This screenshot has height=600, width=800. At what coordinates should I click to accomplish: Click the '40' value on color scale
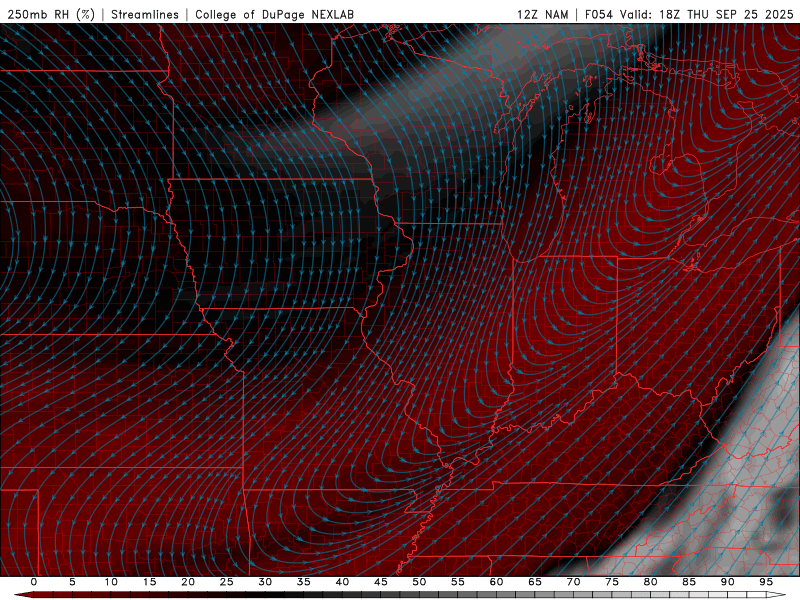[x=342, y=582]
